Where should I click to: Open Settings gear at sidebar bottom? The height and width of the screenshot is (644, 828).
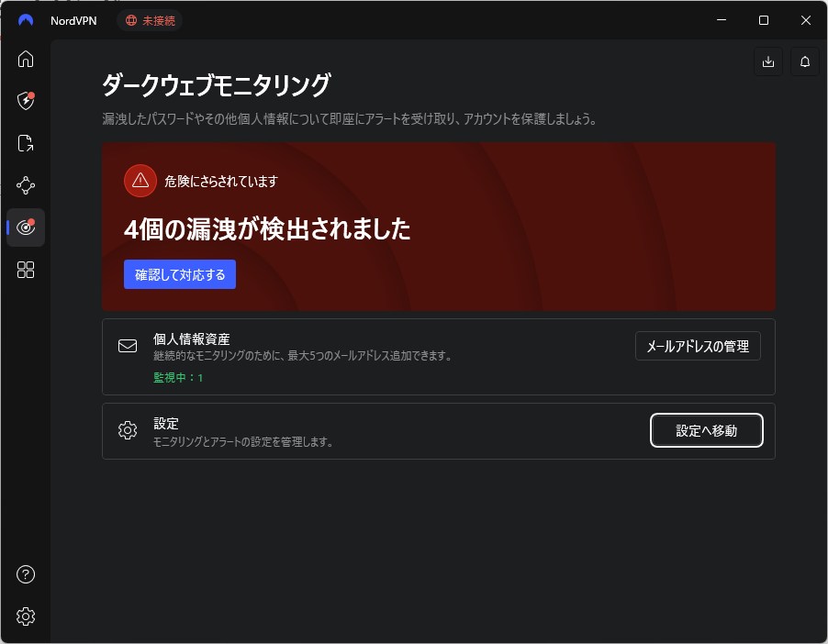[x=26, y=616]
